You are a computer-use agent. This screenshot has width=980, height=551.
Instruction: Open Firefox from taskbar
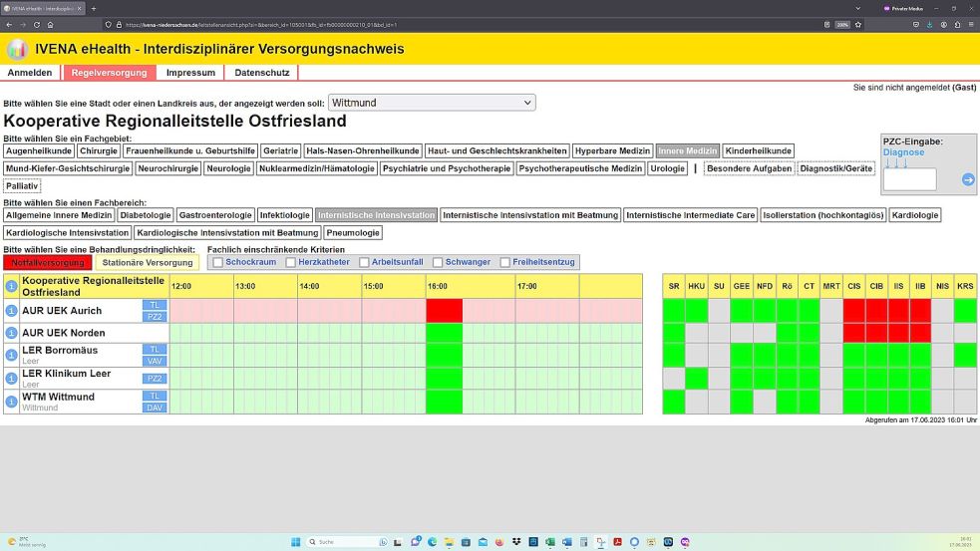point(499,542)
